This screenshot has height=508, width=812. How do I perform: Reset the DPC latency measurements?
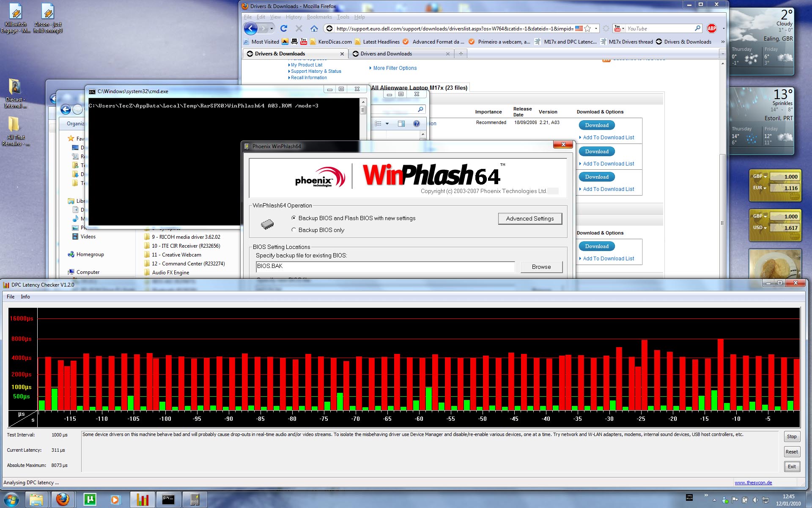point(792,452)
